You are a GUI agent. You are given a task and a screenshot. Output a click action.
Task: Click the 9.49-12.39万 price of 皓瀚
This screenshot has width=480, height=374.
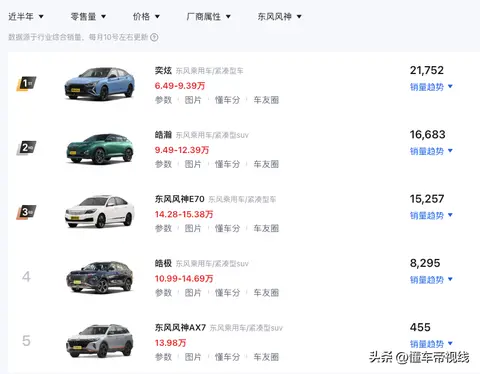pyautogui.click(x=182, y=150)
